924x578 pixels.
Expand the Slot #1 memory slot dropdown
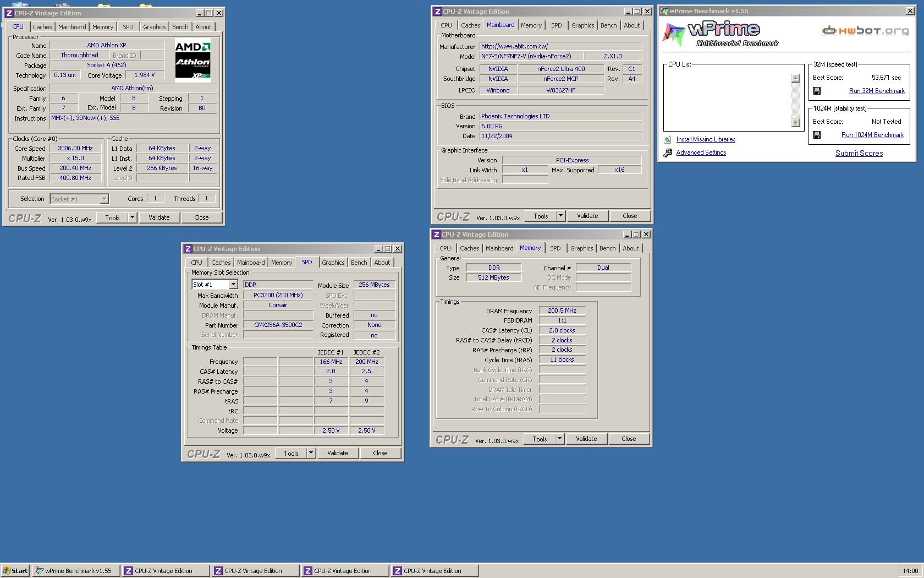click(x=233, y=285)
